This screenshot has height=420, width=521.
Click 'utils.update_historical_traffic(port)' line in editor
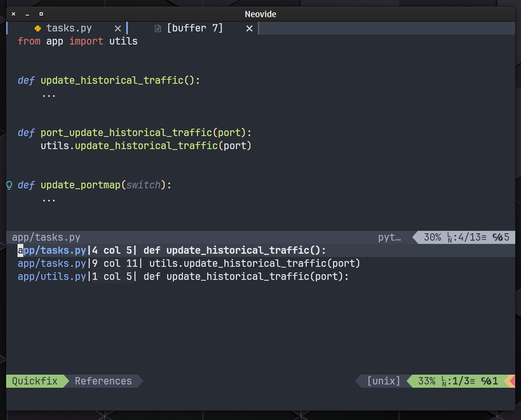[x=146, y=146]
